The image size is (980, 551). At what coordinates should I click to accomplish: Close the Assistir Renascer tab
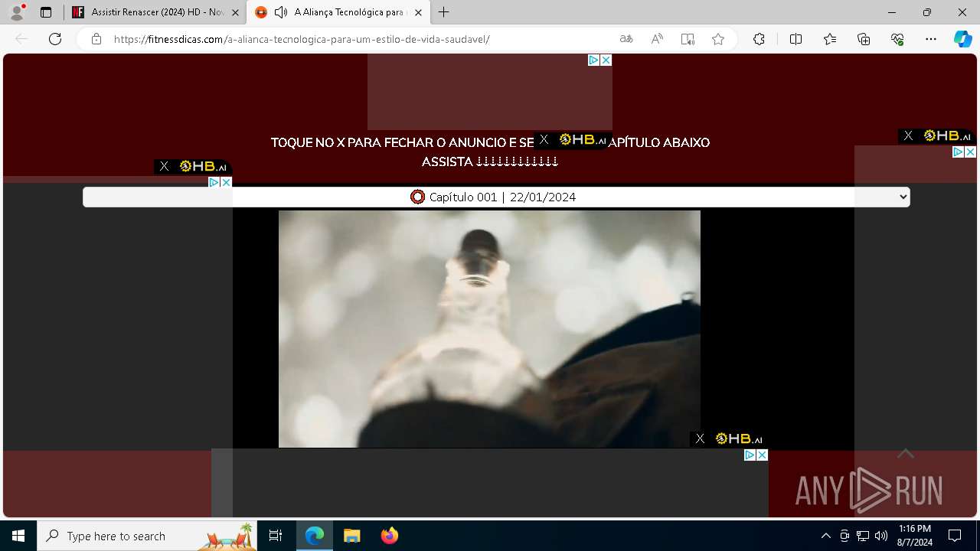click(236, 12)
